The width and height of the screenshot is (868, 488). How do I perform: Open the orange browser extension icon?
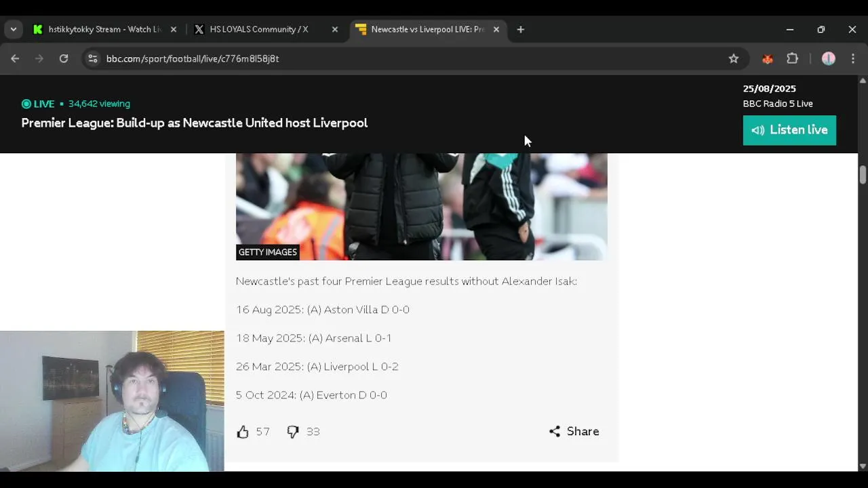[x=768, y=59]
